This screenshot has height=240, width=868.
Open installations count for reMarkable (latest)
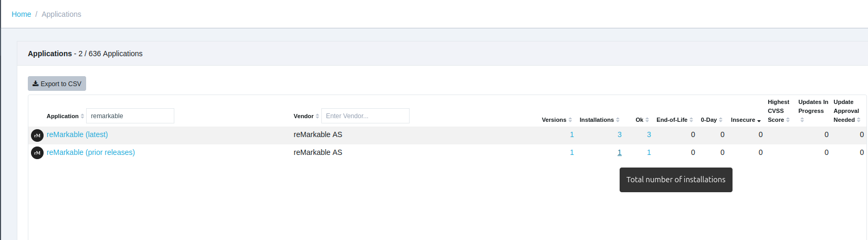click(619, 134)
